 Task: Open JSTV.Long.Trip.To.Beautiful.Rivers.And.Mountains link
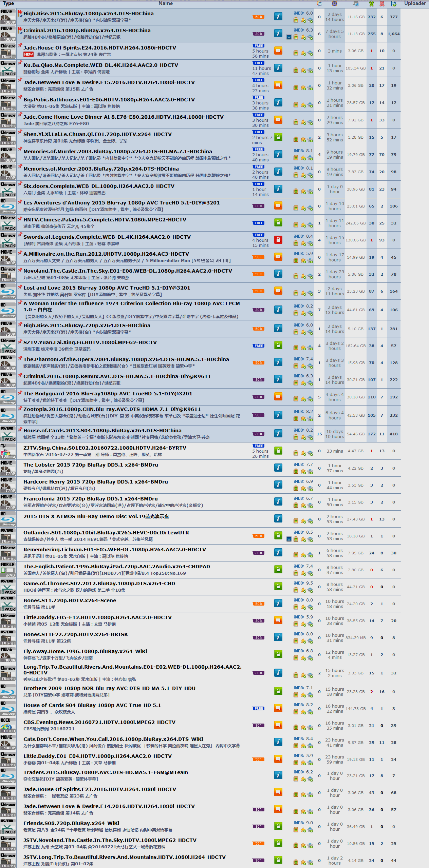(125, 857)
